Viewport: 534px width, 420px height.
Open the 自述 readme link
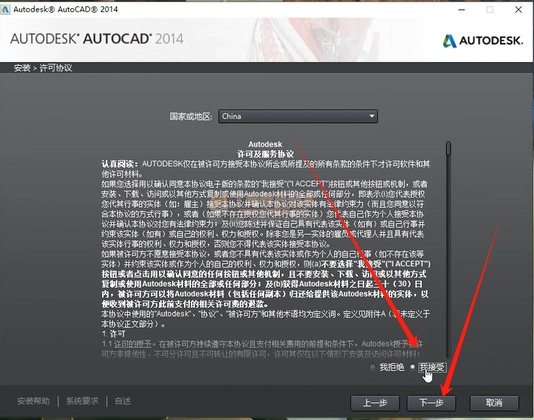[123, 401]
